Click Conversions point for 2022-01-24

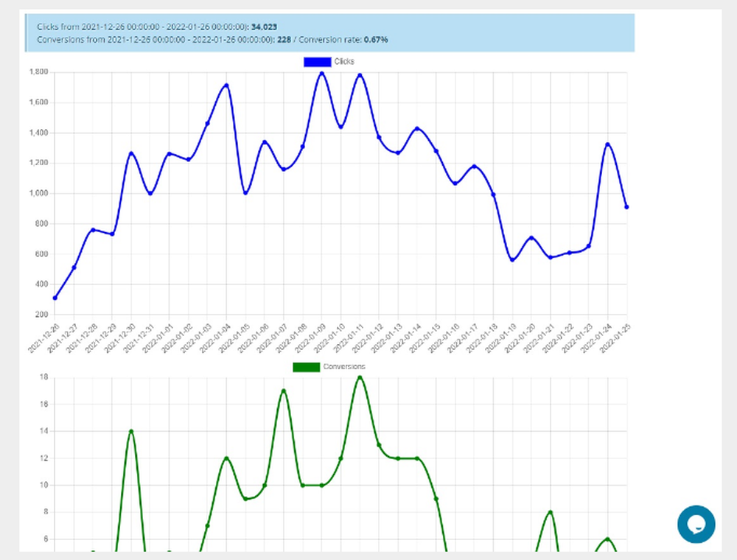pos(608,539)
